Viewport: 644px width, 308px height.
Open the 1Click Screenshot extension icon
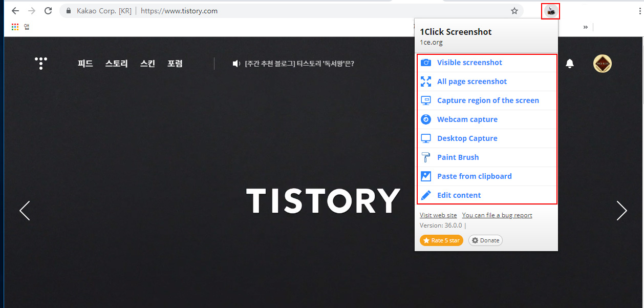tap(550, 11)
